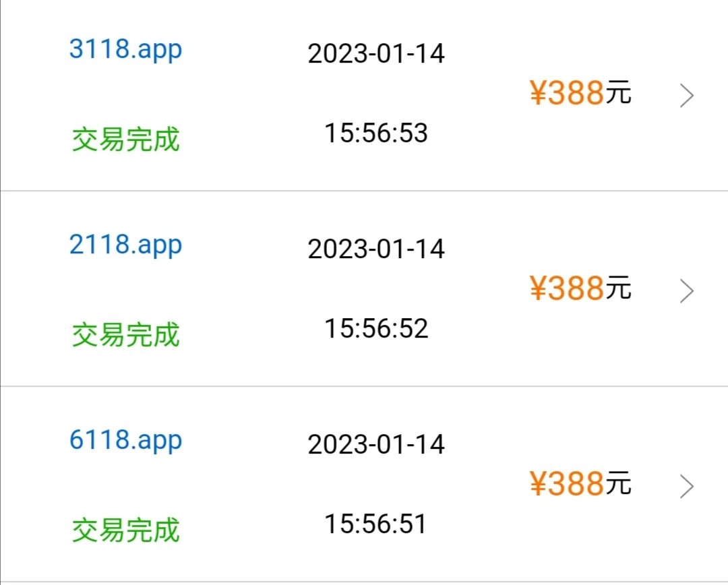Screen dimensions: 728x585
Task: Click 交易完成 status under 2118.app
Action: (126, 334)
